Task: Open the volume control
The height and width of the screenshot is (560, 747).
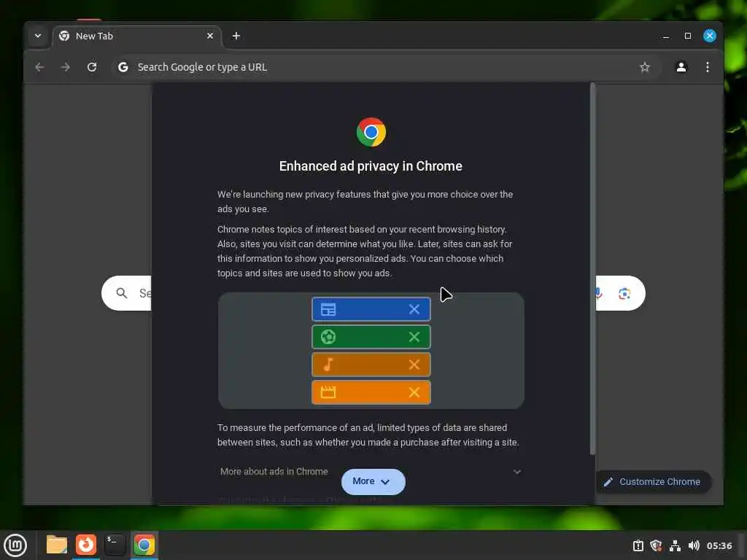Action: 694,545
